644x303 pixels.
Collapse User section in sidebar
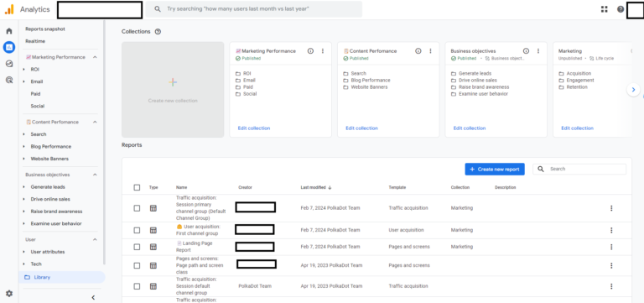pyautogui.click(x=95, y=239)
